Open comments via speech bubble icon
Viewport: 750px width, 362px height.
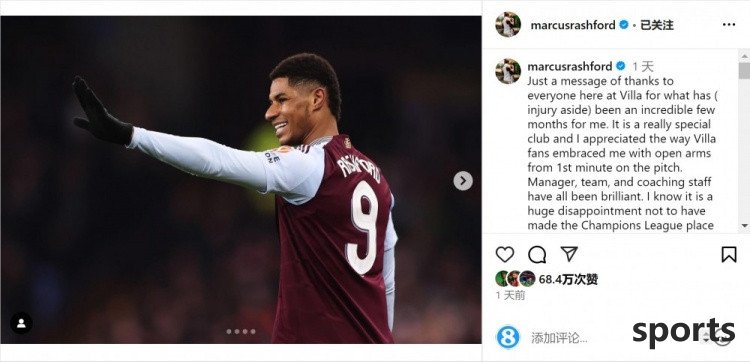[x=537, y=254]
